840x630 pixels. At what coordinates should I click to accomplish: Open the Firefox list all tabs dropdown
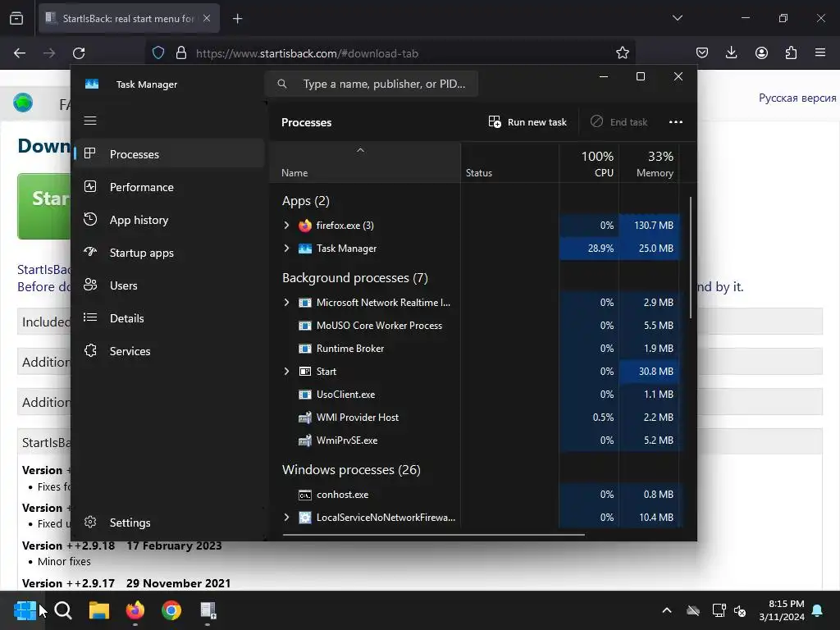[677, 18]
